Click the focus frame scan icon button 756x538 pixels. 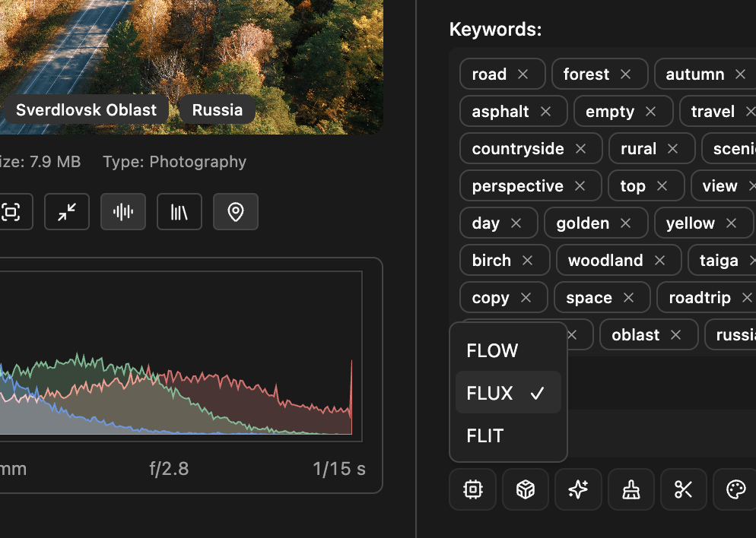click(11, 212)
